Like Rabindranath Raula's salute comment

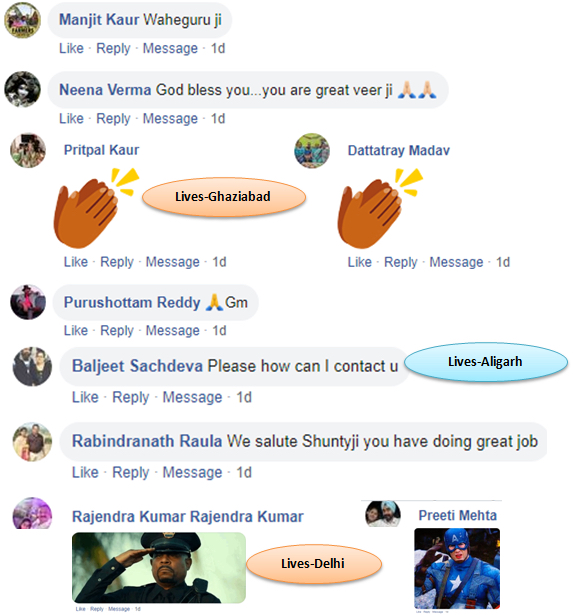click(x=85, y=472)
